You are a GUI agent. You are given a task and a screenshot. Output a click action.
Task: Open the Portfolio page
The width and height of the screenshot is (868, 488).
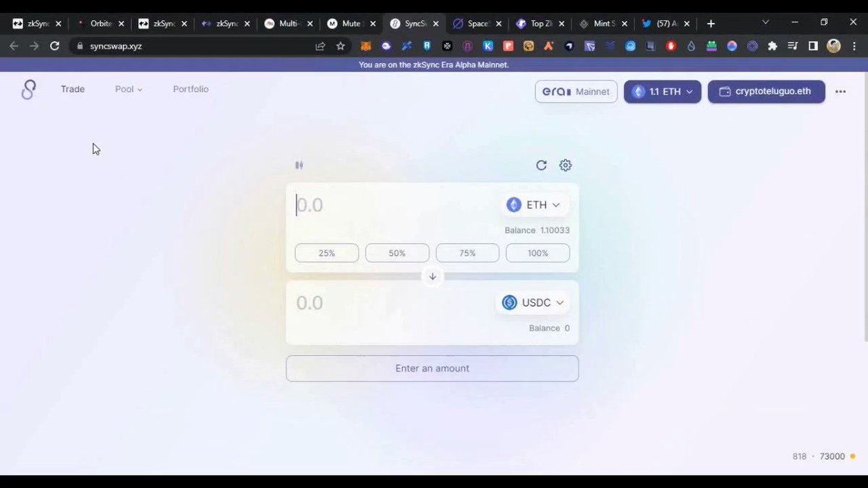tap(191, 90)
